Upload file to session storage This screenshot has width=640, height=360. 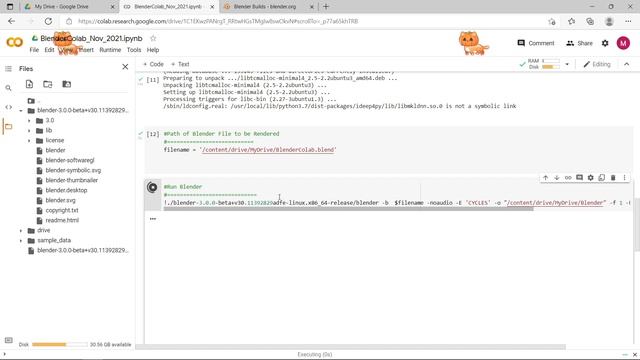[29, 84]
